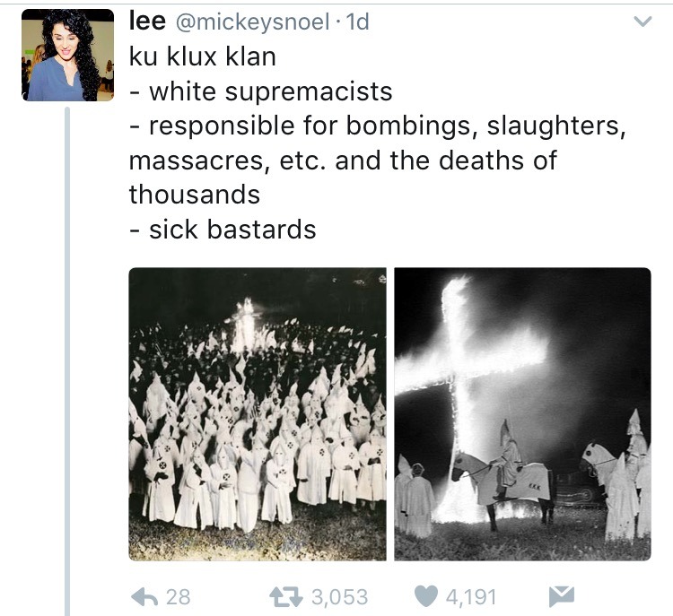Image resolution: width=673 pixels, height=616 pixels.
Task: Click the @mickeysnoel handle
Action: [253, 22]
